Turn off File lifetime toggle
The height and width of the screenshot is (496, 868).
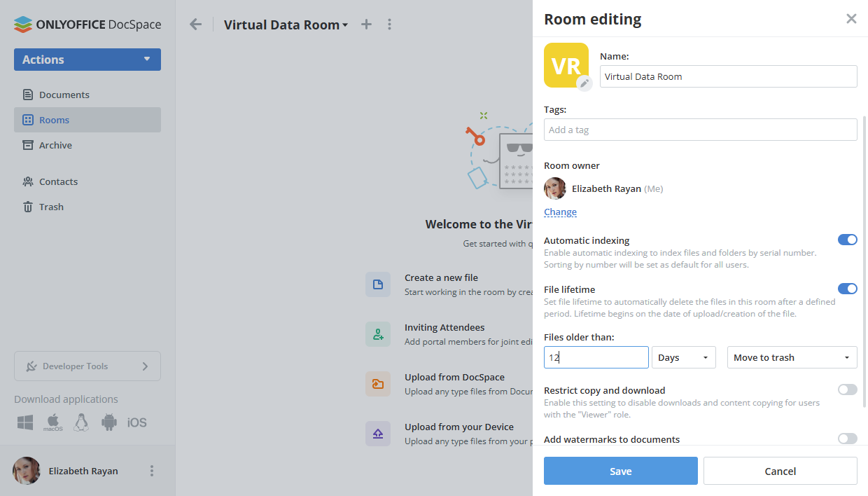click(x=848, y=289)
